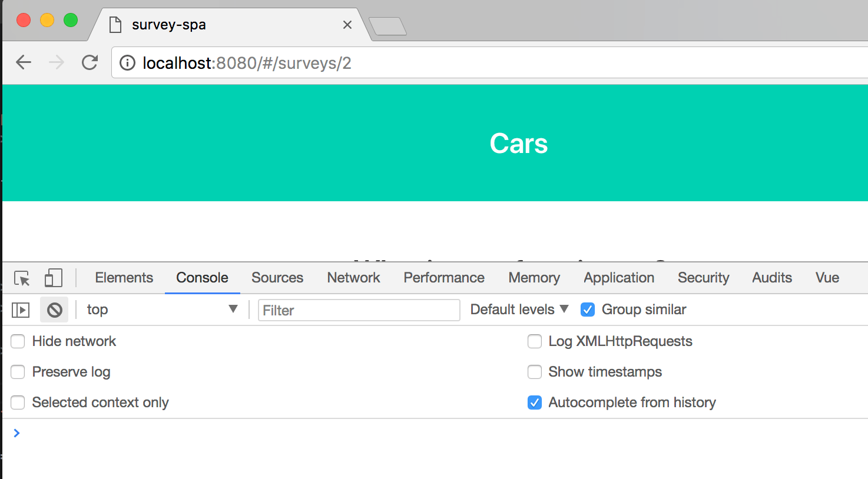Image resolution: width=868 pixels, height=479 pixels.
Task: Click the page info icon in address bar
Action: coord(127,62)
